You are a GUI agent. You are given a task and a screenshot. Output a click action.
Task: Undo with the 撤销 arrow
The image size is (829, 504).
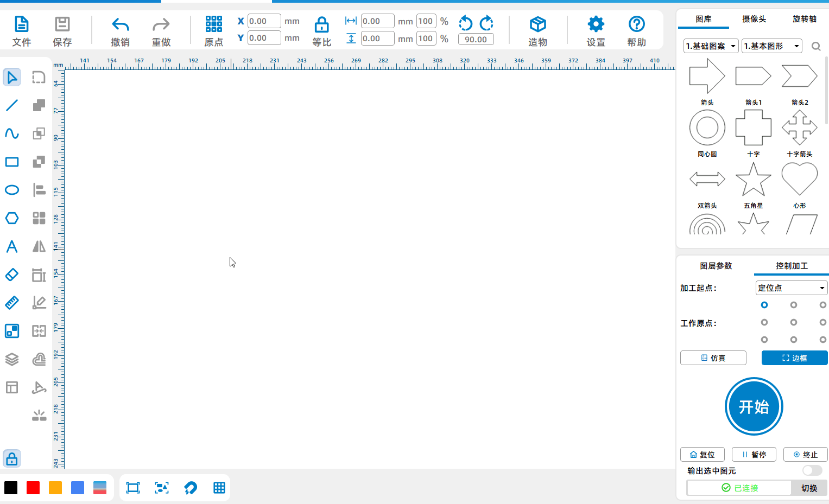point(120,24)
